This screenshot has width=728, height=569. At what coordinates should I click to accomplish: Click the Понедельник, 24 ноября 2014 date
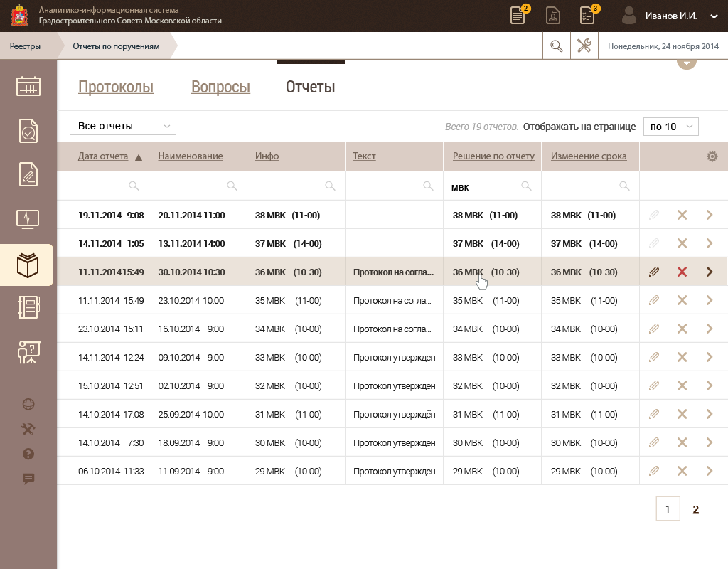pos(663,46)
